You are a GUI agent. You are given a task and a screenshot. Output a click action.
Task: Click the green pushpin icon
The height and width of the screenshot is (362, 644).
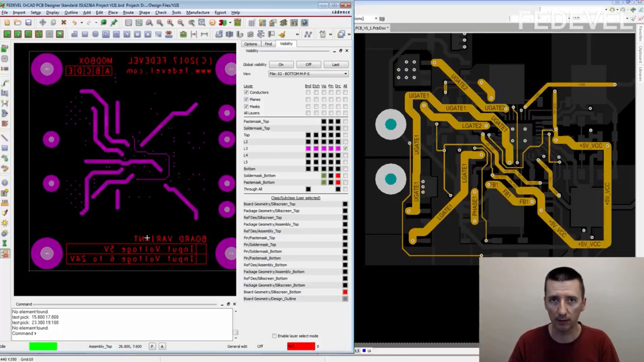114,23
